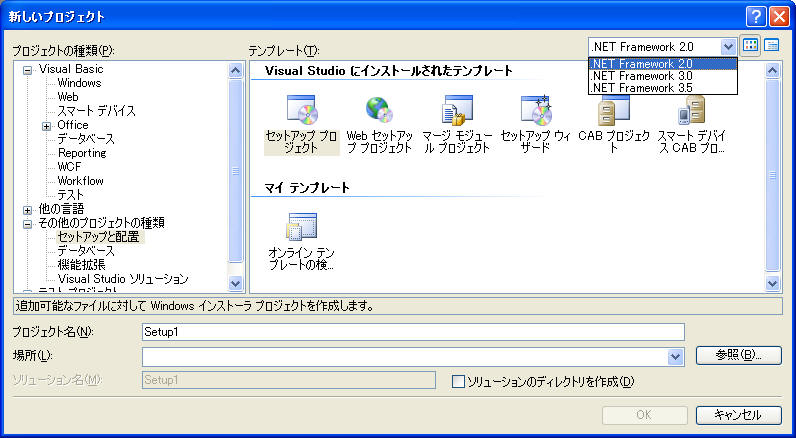The width and height of the screenshot is (796, 438).
Task: Select 他の言語 tree item
Action: [61, 209]
